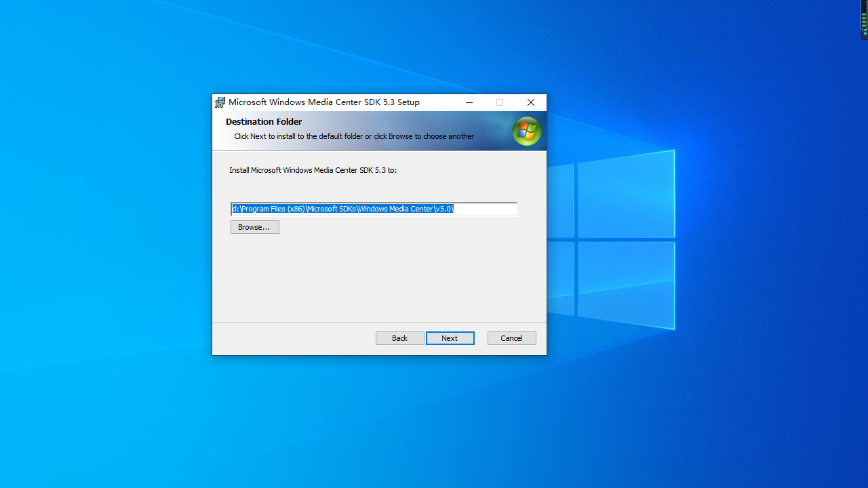This screenshot has height=488, width=868.
Task: Click the Install SDK 5.3 to label
Action: pyautogui.click(x=313, y=170)
